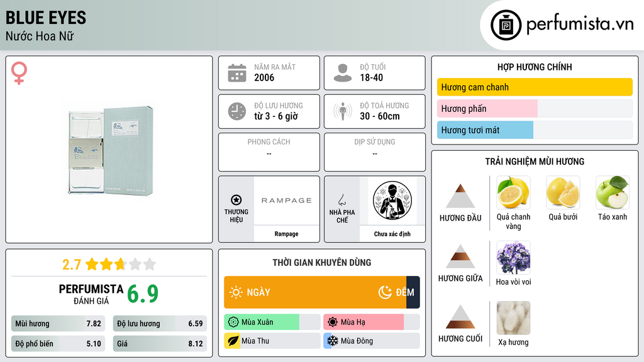
Task: Click the clock icon beside Độ lưu hương
Action: coord(237,111)
